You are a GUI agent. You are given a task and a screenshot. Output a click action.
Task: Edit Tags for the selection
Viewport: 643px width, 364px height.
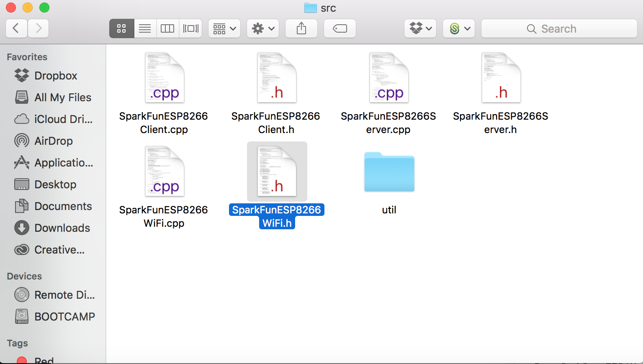pyautogui.click(x=340, y=28)
